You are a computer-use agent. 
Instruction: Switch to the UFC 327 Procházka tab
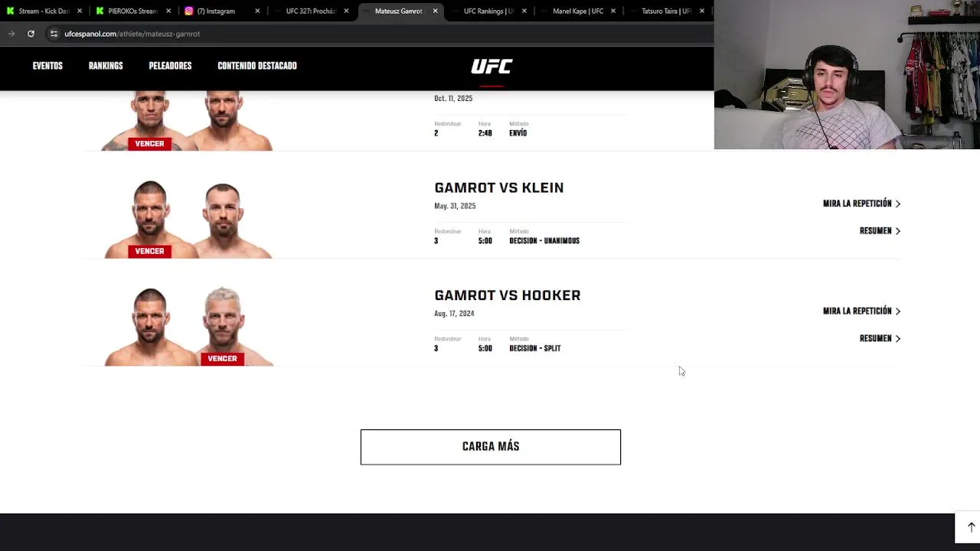[310, 11]
